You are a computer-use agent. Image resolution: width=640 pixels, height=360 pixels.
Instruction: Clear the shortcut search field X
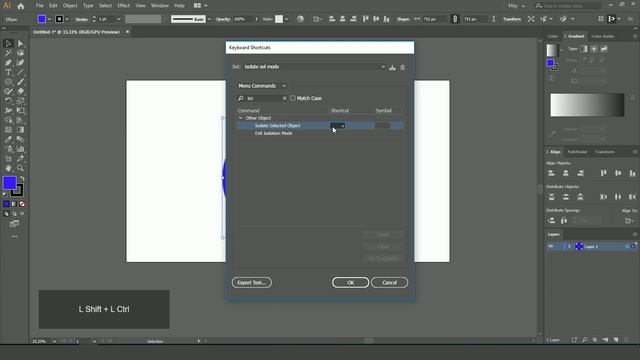tap(284, 98)
